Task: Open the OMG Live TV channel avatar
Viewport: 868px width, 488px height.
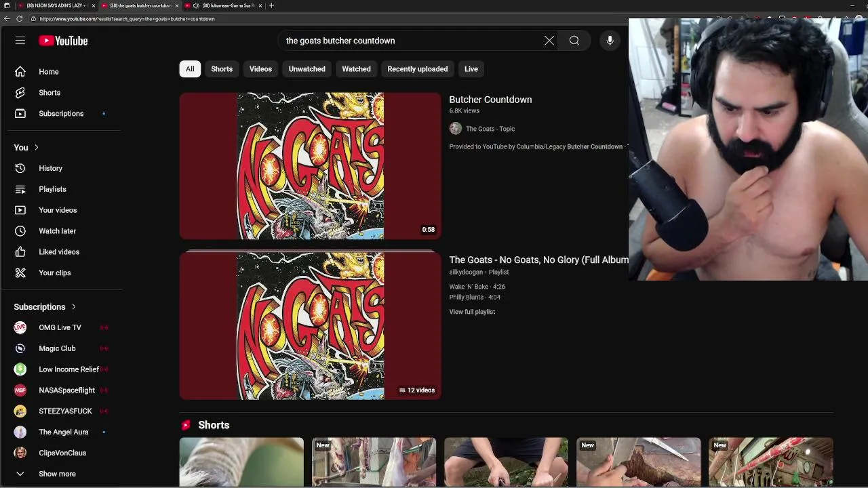Action: [x=20, y=327]
